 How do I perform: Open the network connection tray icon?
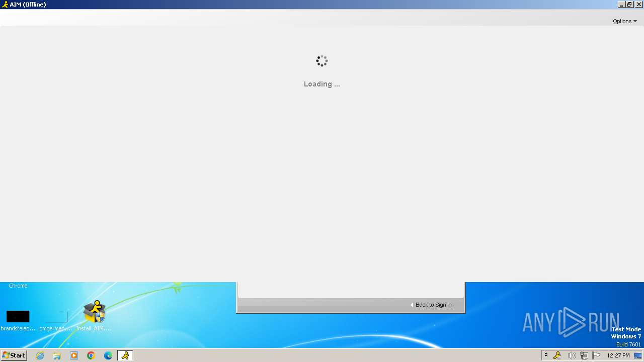point(584,355)
